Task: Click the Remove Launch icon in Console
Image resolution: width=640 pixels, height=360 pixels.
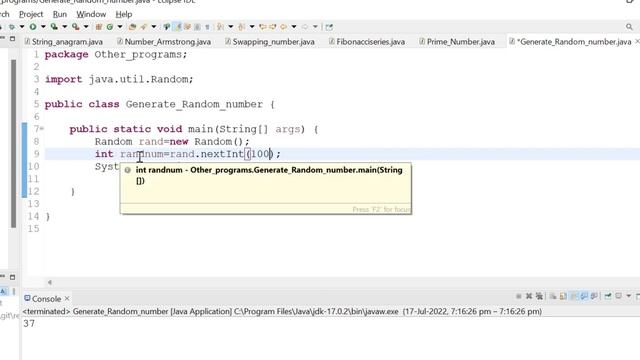Action: 529,296
